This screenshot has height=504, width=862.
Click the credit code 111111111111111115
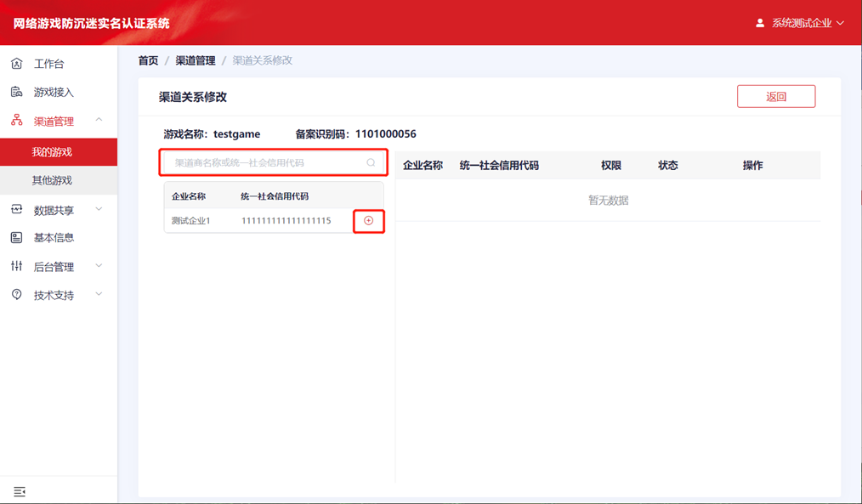coord(286,220)
